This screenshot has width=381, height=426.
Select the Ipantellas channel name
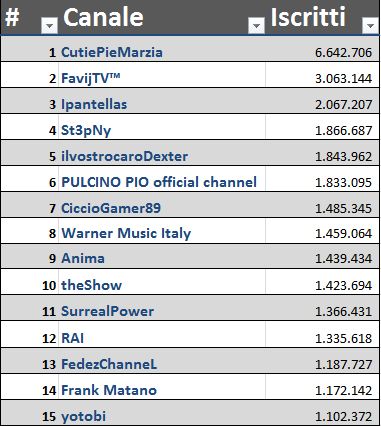pyautogui.click(x=94, y=104)
